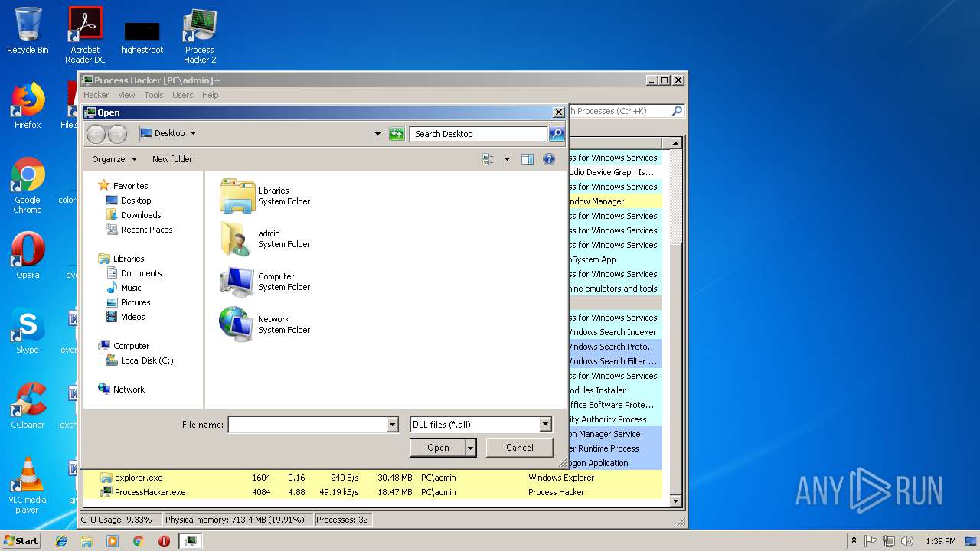The height and width of the screenshot is (551, 980).
Task: Expand the view options dropdown arrow
Action: coord(507,159)
